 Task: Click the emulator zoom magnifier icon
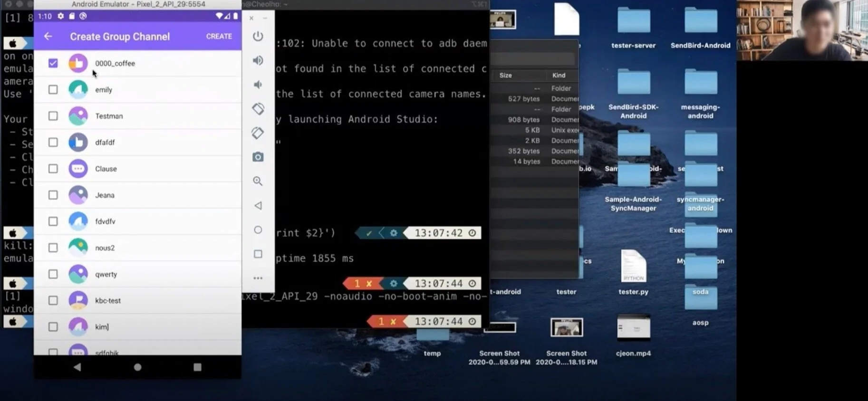(x=258, y=181)
